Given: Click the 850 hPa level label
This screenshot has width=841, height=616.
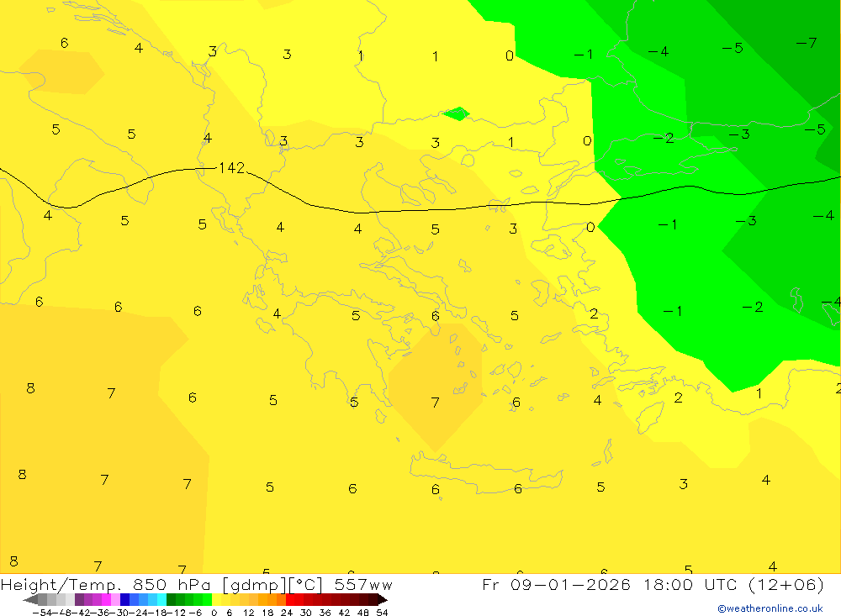Looking at the screenshot, I should 172,585.
